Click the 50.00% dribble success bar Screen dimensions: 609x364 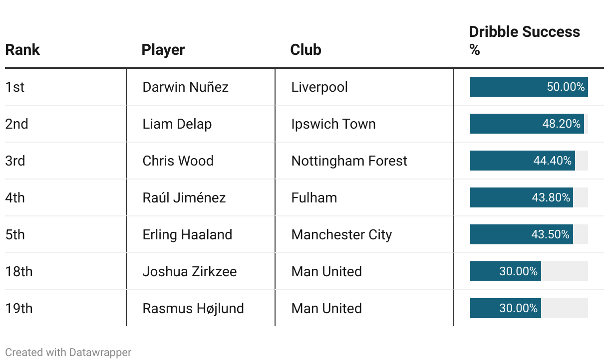pos(529,87)
